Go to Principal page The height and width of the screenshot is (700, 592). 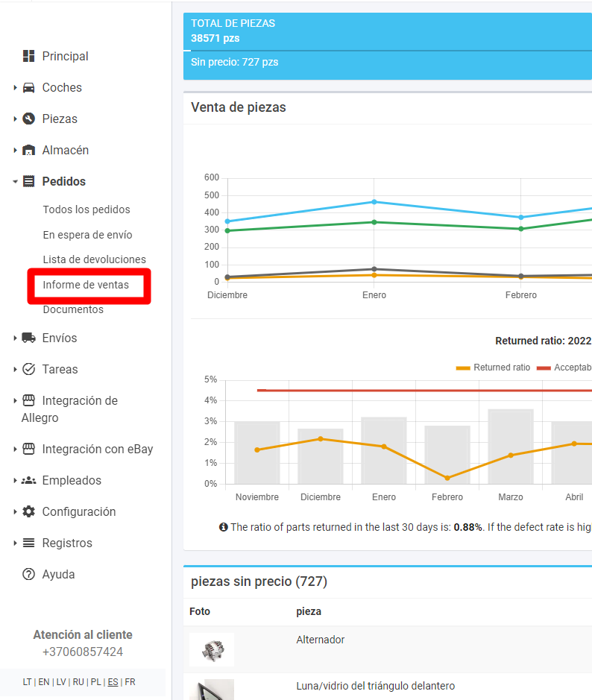point(65,56)
